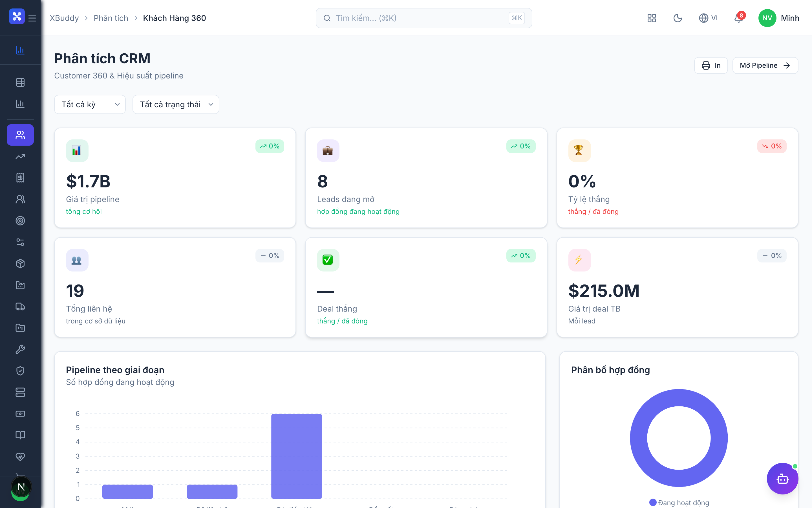
Task: Click the red 0% badge on Tỷ lệ thắng
Action: (772, 146)
